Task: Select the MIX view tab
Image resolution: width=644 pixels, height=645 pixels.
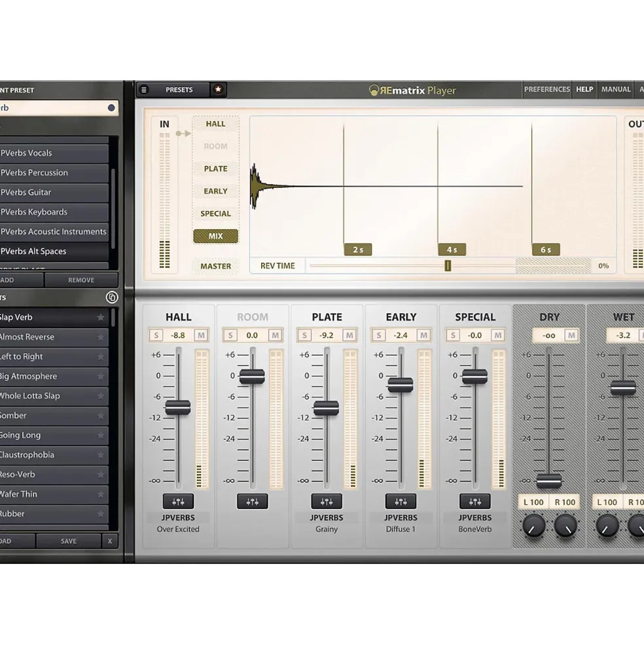Action: 215,236
